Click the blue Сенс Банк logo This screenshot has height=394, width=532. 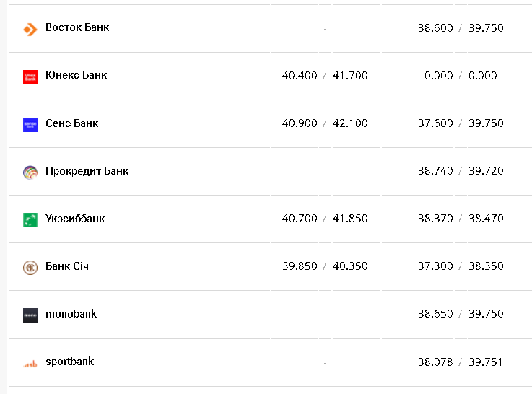pyautogui.click(x=30, y=124)
